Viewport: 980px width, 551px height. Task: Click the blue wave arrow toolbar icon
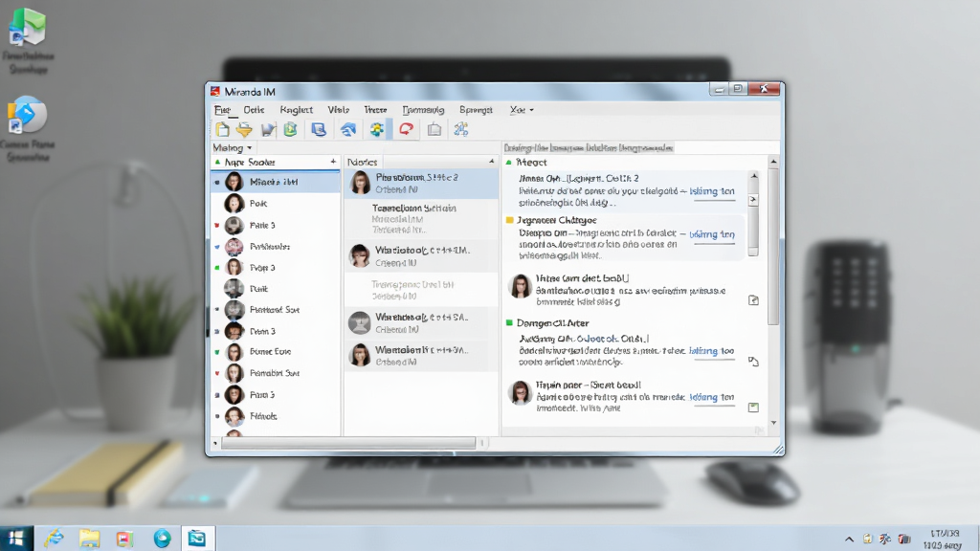click(348, 129)
